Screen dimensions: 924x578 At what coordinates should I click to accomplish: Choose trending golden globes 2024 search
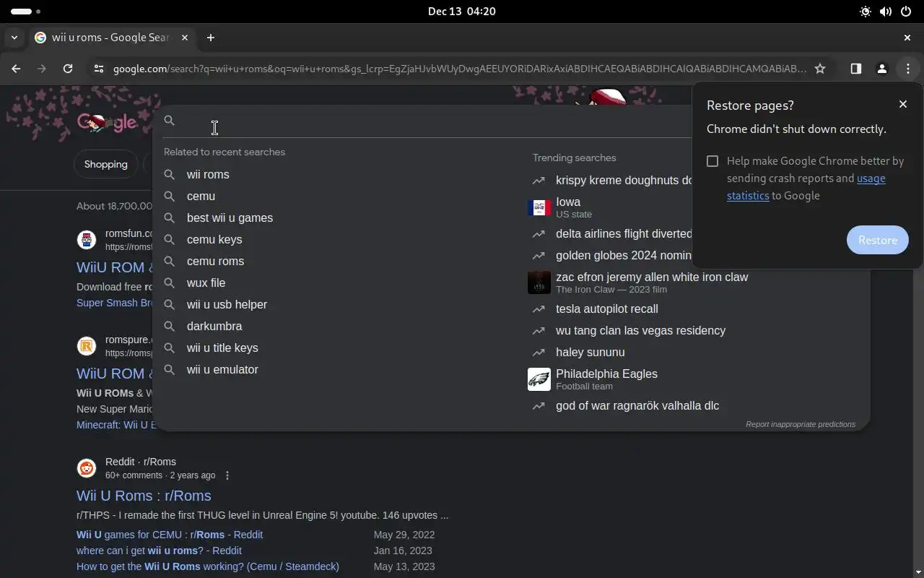point(624,255)
